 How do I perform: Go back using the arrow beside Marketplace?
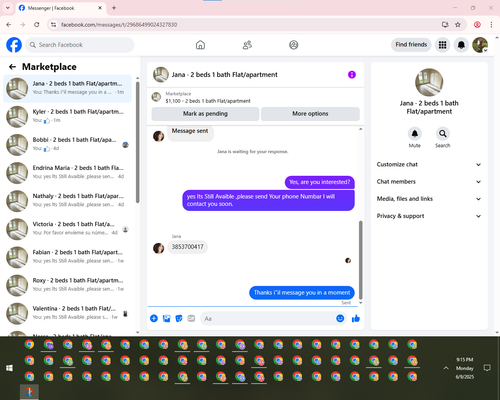12,67
